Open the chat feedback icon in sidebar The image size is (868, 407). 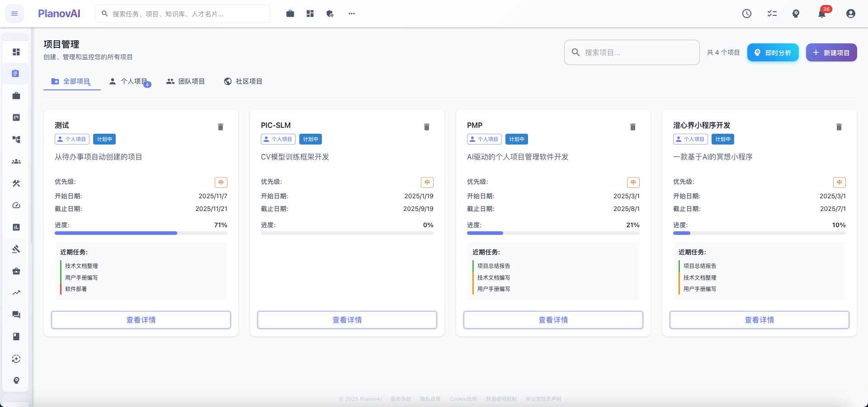pyautogui.click(x=16, y=314)
